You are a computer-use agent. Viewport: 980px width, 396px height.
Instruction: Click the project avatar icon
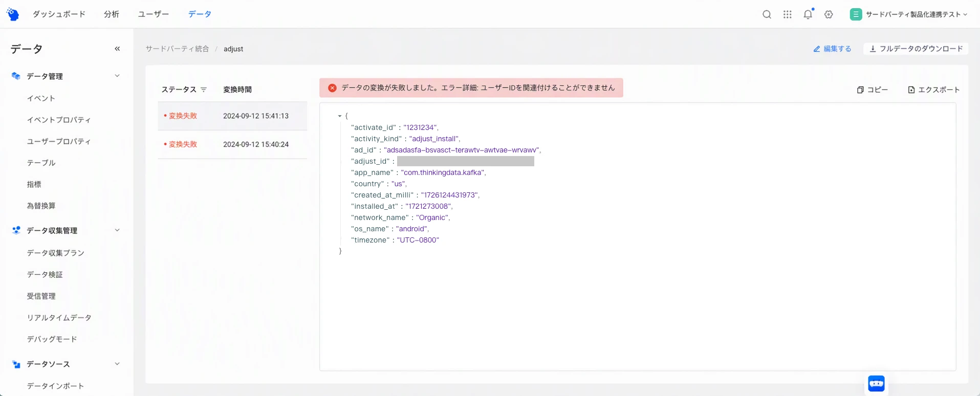pyautogui.click(x=856, y=14)
